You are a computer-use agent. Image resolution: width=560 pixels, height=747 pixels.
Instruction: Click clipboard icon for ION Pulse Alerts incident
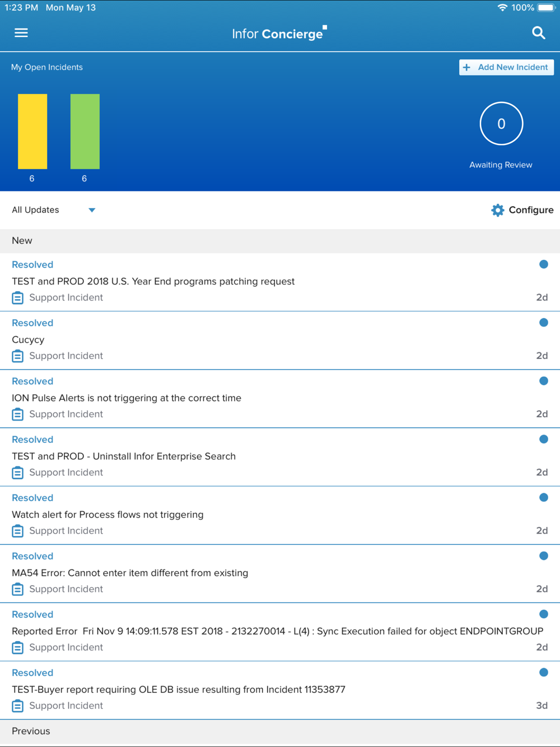coord(18,414)
